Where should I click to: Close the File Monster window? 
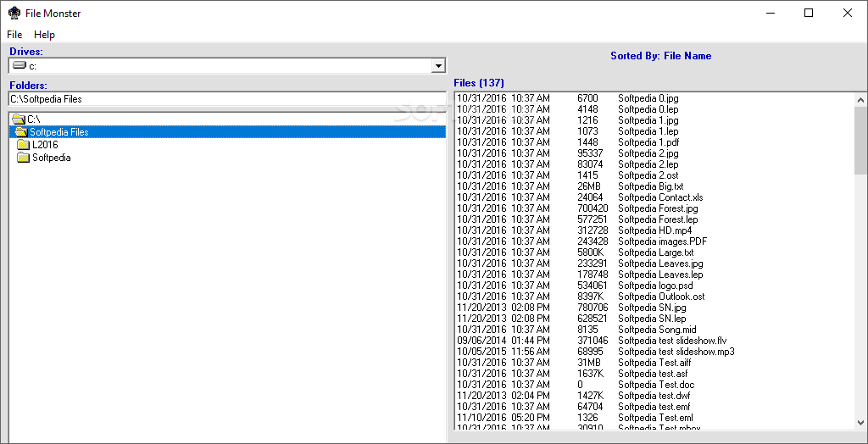click(848, 13)
